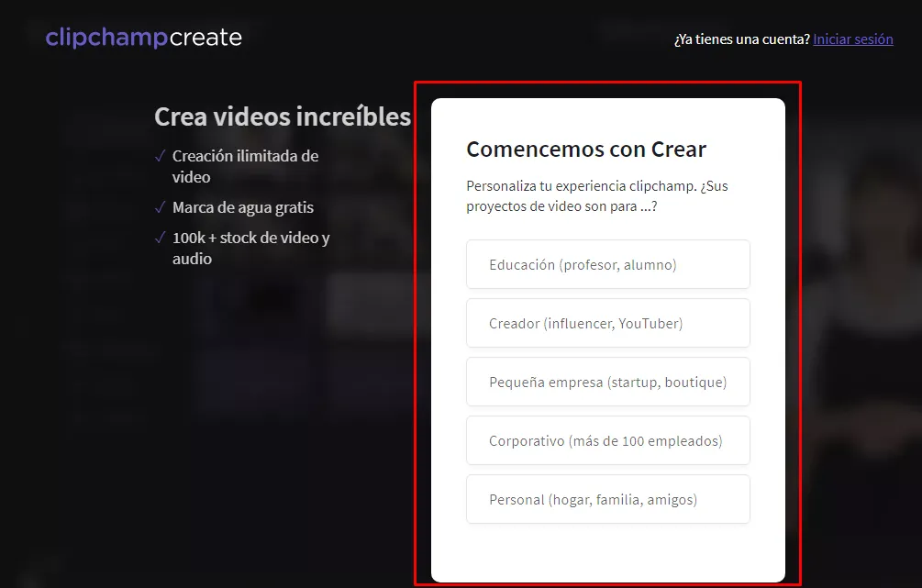
Task: Select Educación (profesor, alumno) option
Action: tap(608, 264)
